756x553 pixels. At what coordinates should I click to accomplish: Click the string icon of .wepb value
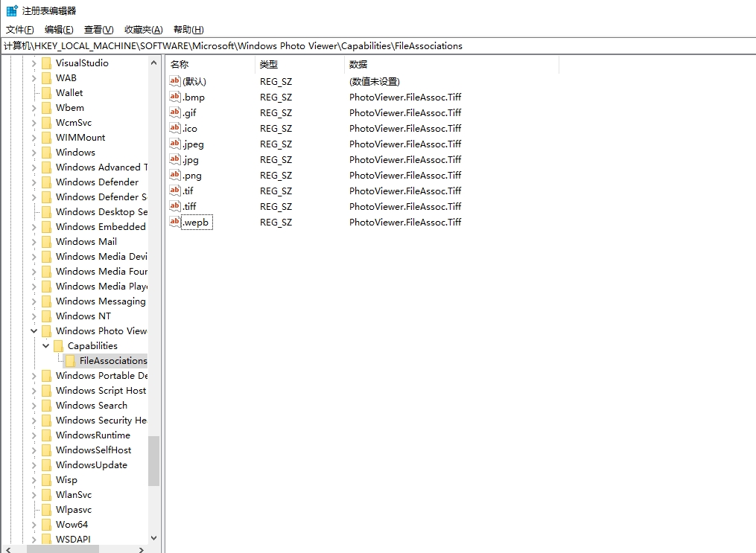174,222
